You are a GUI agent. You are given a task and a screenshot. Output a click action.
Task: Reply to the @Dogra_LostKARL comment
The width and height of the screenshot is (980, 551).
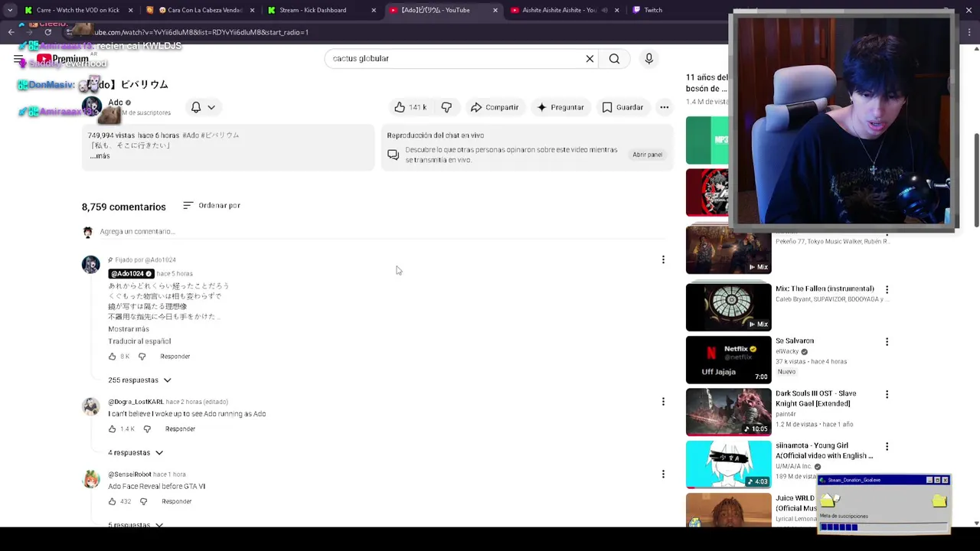click(180, 429)
